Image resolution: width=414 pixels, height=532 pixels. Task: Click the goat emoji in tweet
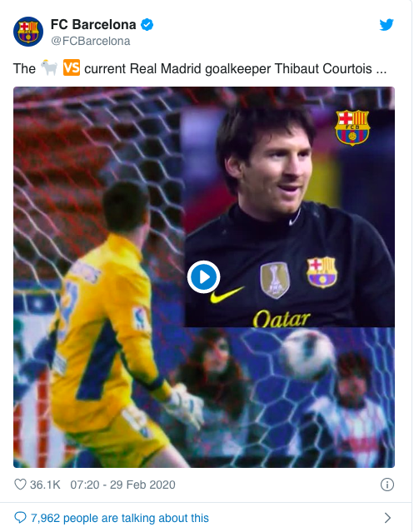49,67
